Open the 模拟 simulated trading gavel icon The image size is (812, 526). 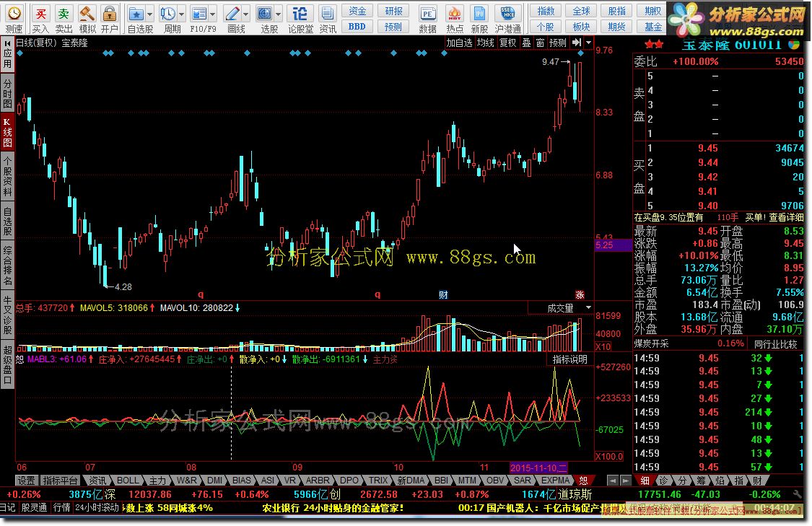tap(87, 14)
